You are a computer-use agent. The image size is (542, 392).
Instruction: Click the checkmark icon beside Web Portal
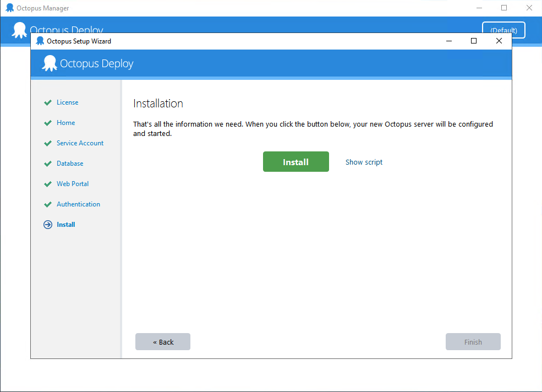(x=48, y=184)
